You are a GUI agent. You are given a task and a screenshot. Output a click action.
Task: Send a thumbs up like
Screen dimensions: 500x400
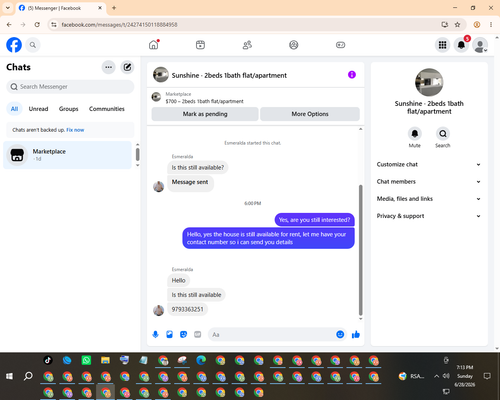[x=356, y=334]
